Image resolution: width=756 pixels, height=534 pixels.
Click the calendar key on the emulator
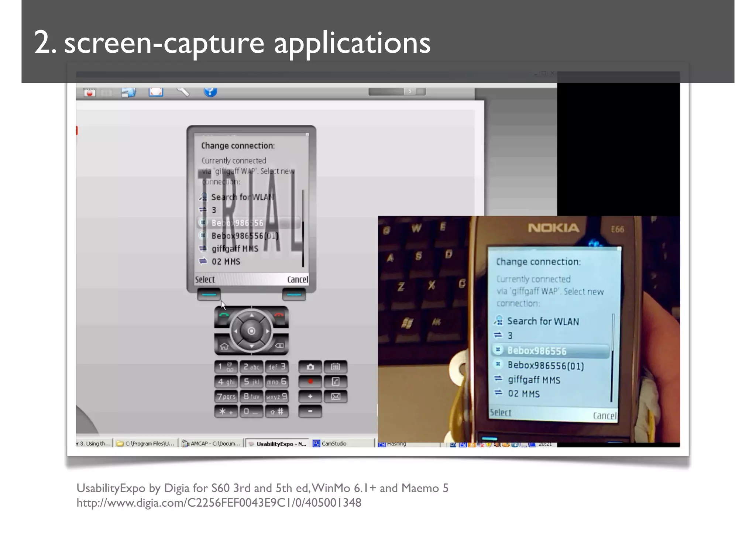336,367
